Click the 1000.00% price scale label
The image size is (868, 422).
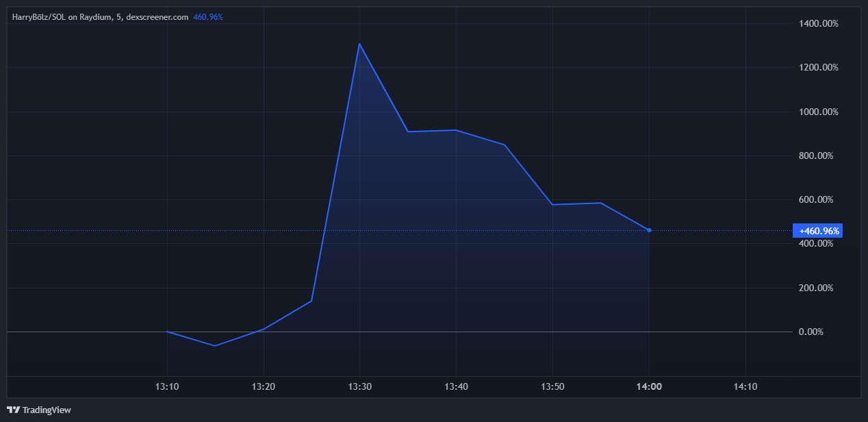(819, 112)
